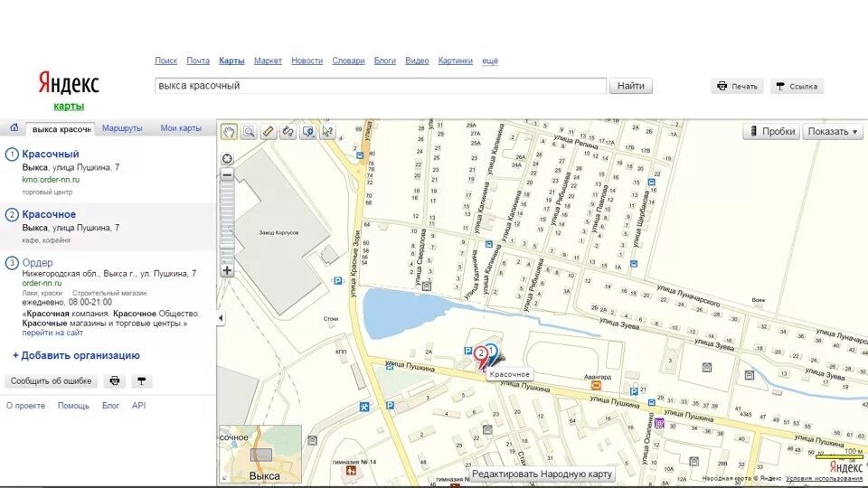This screenshot has height=488, width=868.
Task: Click circled number 3 next to Ордер
Action: 12,263
